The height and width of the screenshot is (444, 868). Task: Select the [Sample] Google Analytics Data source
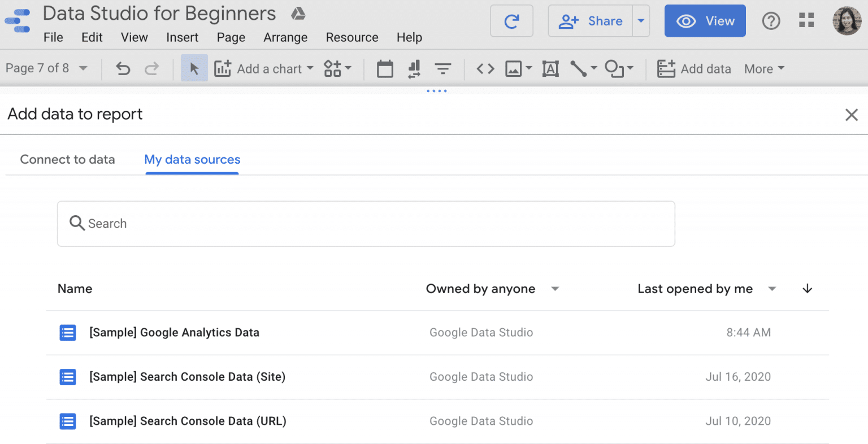[x=175, y=333]
